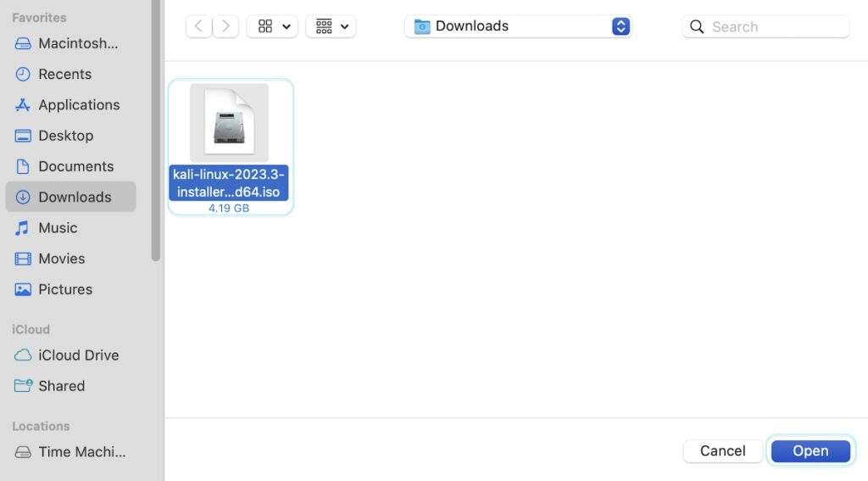Switch to icon grid view
The image size is (868, 481).
265,26
